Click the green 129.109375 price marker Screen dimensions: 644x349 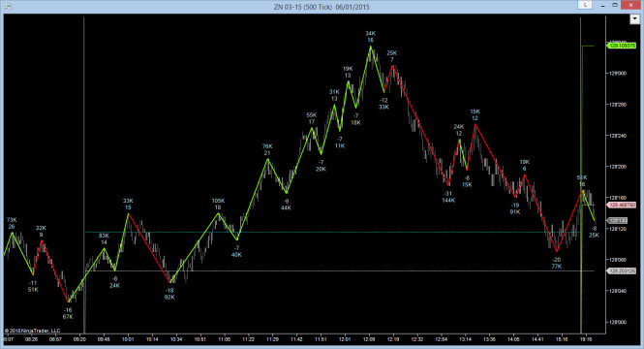coord(622,46)
